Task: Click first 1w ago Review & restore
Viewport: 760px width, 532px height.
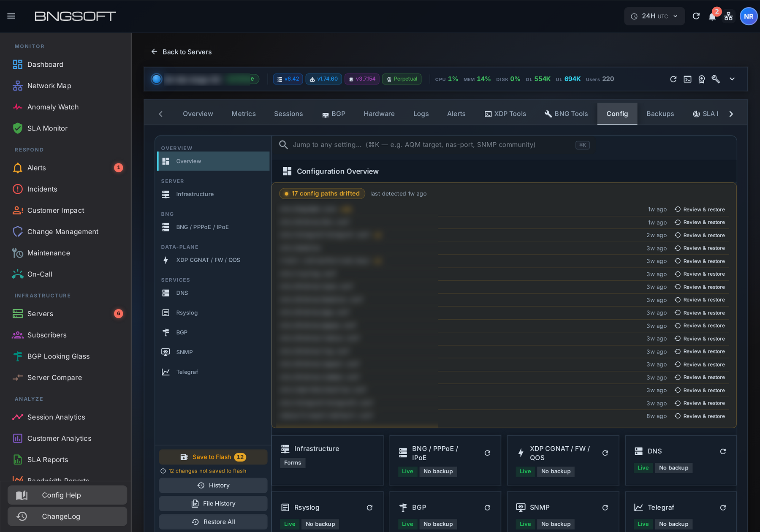Action: pyautogui.click(x=700, y=209)
